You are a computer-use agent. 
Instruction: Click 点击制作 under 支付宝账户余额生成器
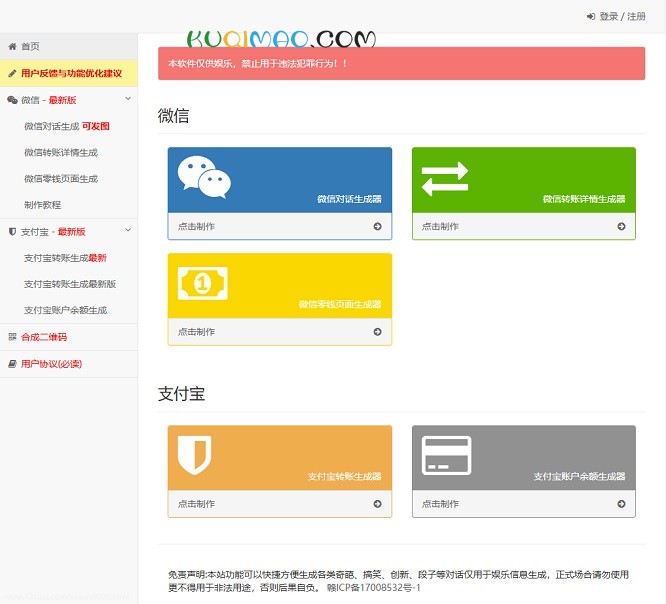pyautogui.click(x=440, y=504)
